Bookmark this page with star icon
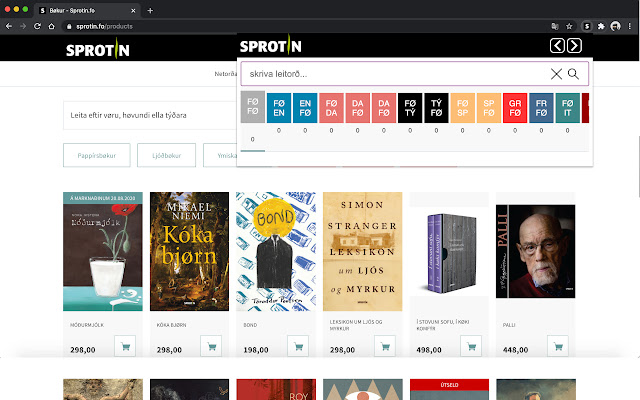The height and width of the screenshot is (400, 640). point(569,26)
